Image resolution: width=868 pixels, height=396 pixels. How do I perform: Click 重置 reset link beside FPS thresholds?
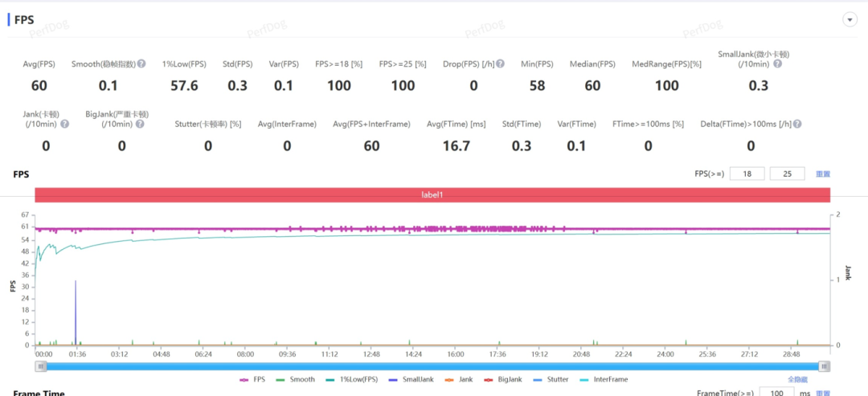pos(823,174)
